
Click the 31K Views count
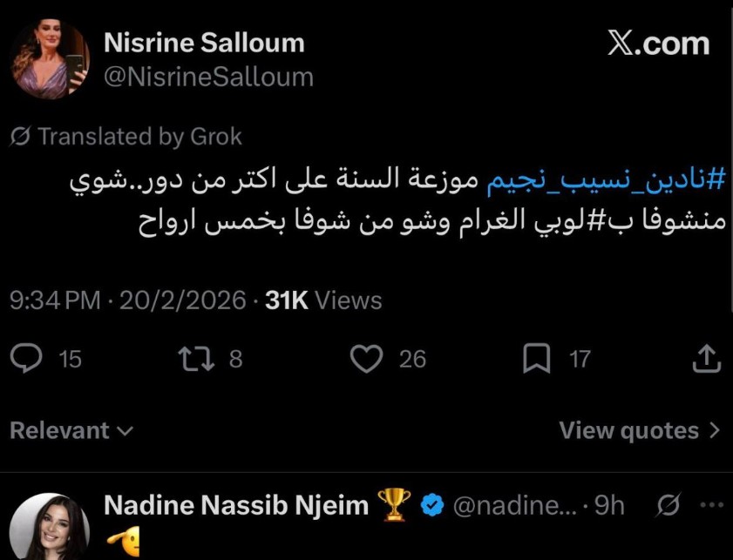coord(323,300)
